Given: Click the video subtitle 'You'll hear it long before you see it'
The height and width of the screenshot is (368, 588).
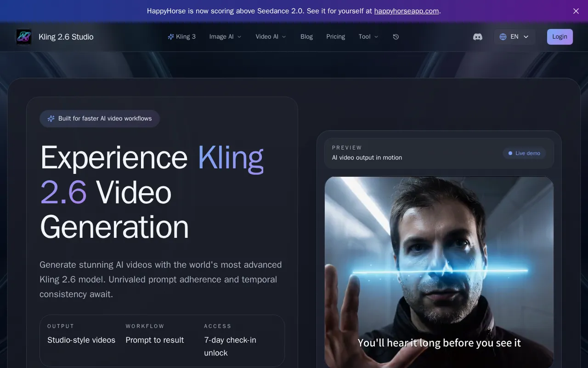Looking at the screenshot, I should [439, 343].
